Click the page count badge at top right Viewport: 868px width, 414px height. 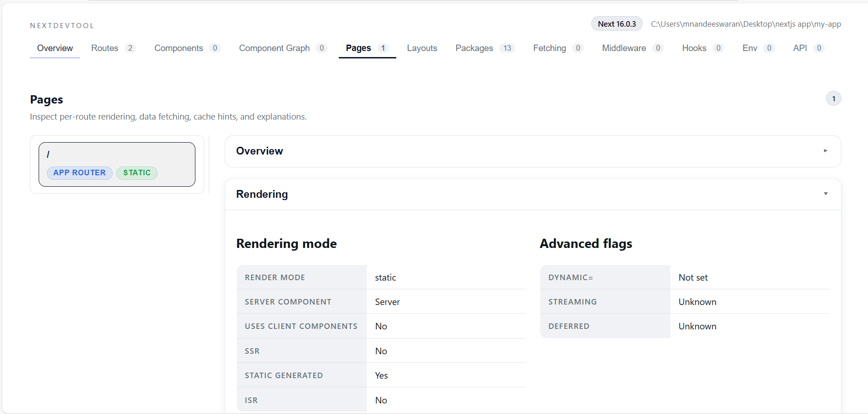click(833, 98)
